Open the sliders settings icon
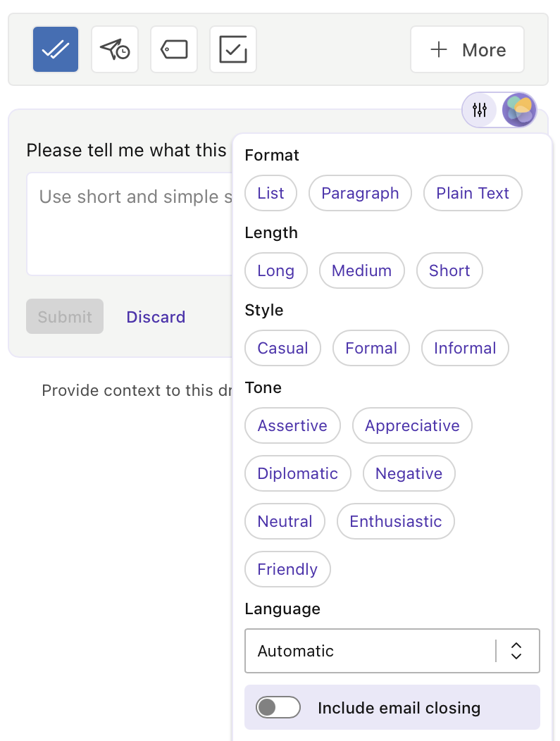The height and width of the screenshot is (741, 560). 480,110
